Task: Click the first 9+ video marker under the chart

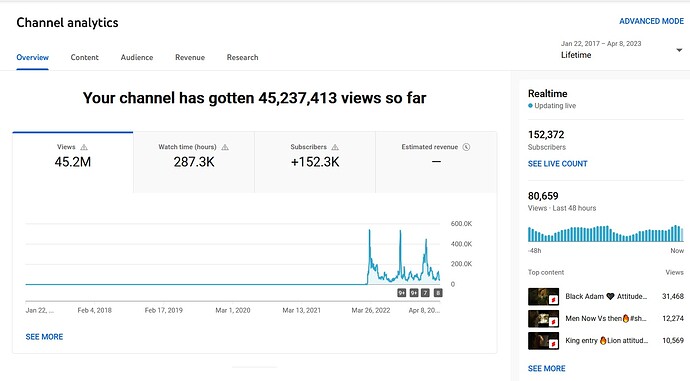Action: coord(401,293)
